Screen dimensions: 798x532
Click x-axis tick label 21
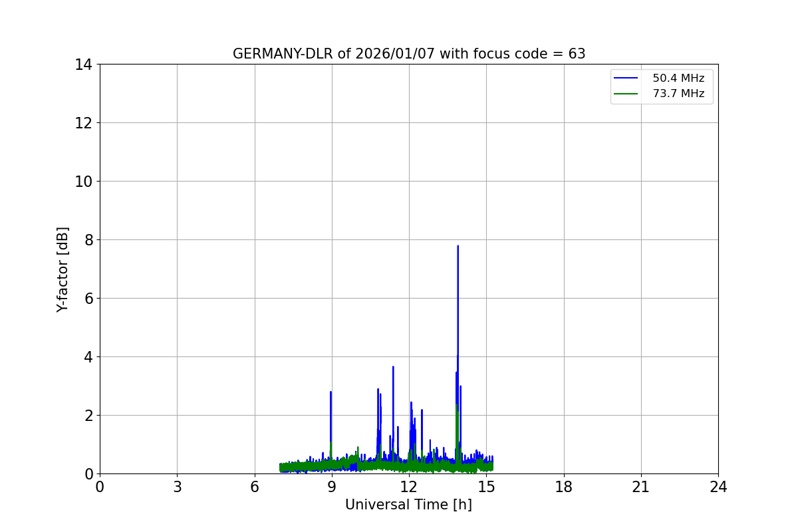pyautogui.click(x=641, y=487)
